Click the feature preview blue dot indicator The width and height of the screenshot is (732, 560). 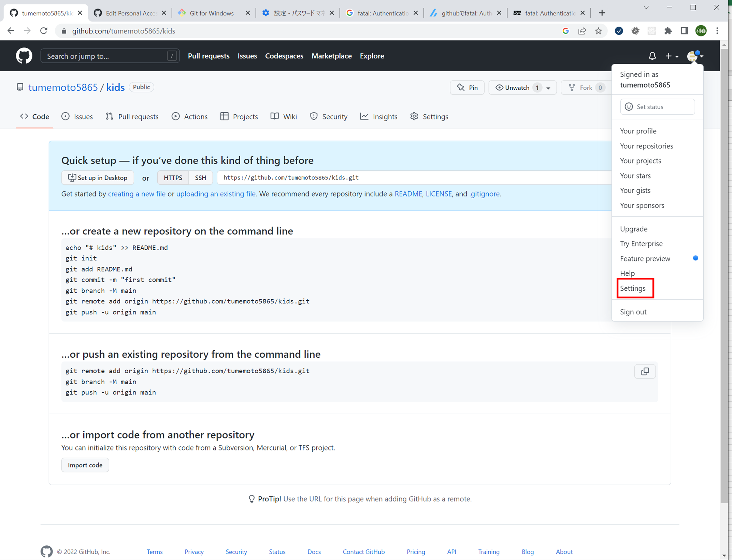(x=695, y=258)
